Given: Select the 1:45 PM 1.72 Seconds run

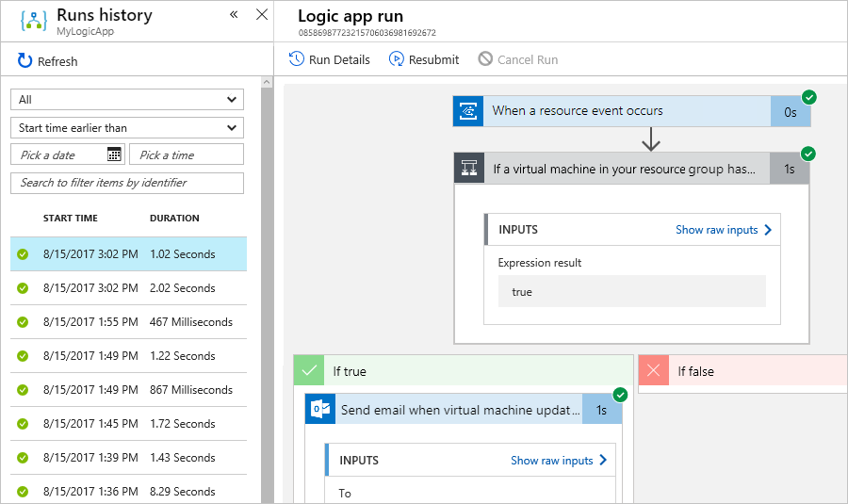Looking at the screenshot, I should (129, 423).
